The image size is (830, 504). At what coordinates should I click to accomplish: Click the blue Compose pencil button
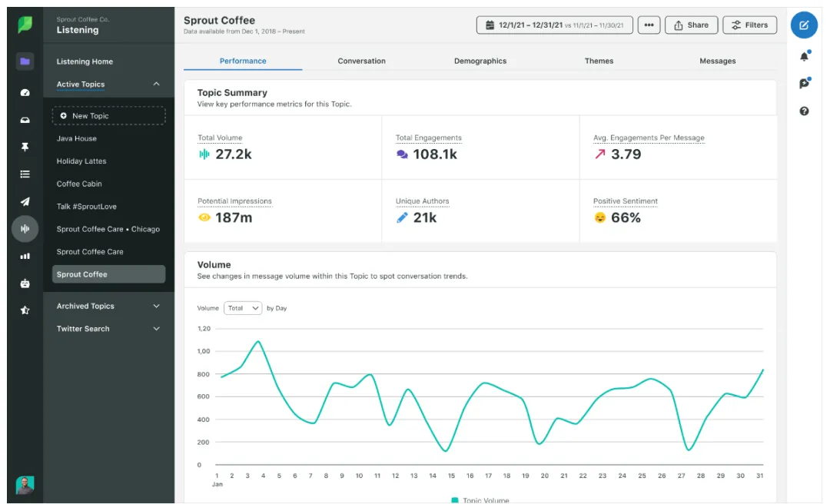(x=804, y=25)
